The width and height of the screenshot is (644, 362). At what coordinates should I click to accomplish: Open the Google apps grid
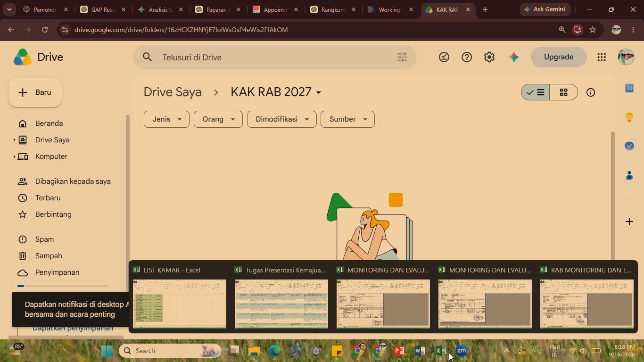602,57
